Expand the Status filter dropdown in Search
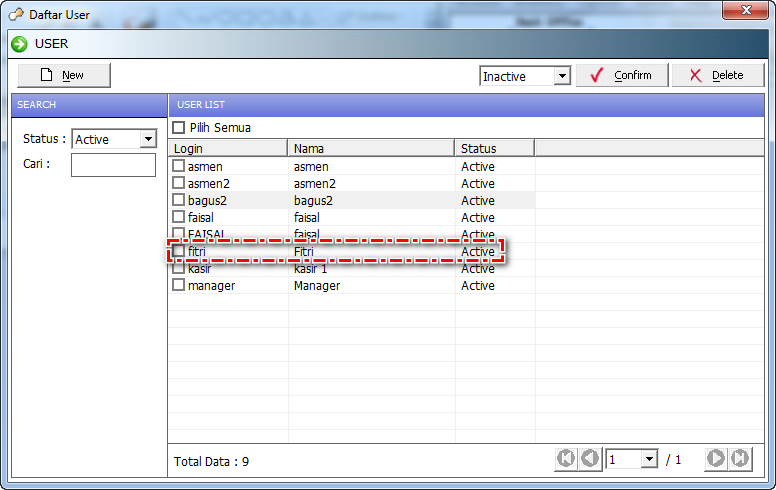Screen dimensions: 776x490 148,139
